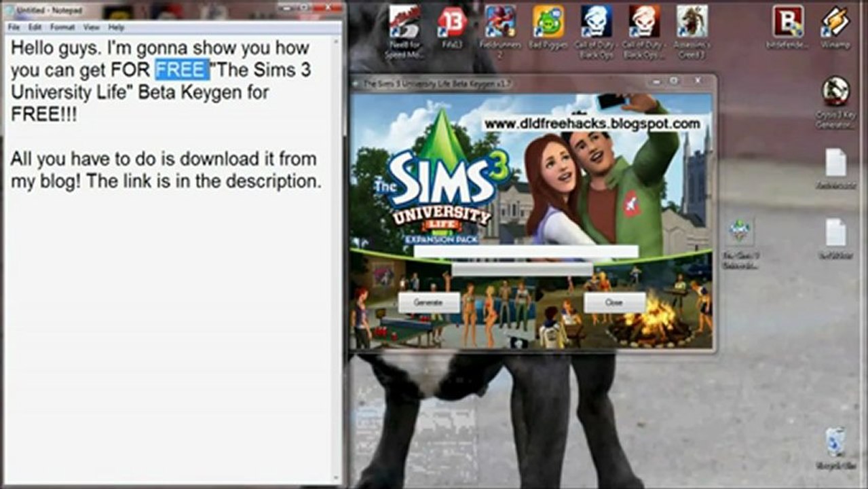868x489 pixels.
Task: Click the highlighted word FREE in Notepad
Action: (181, 69)
